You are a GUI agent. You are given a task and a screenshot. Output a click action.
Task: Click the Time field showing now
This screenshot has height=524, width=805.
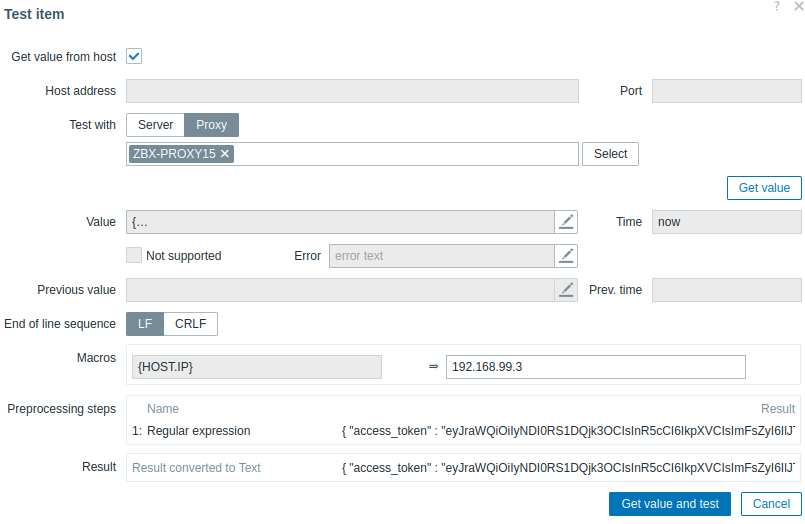(726, 222)
